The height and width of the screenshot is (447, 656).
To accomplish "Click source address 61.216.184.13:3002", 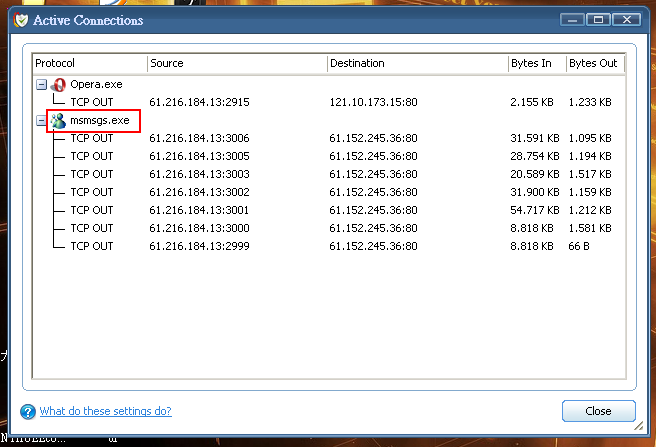I will tap(199, 192).
